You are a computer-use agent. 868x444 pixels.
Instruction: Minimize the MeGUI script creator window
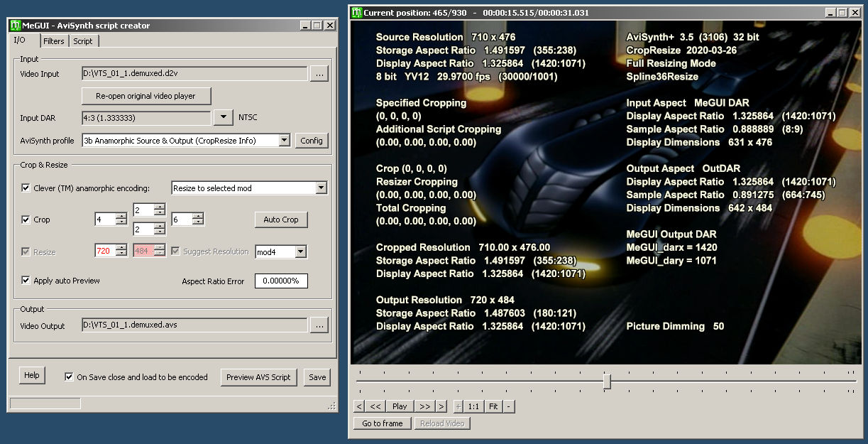pyautogui.click(x=305, y=26)
